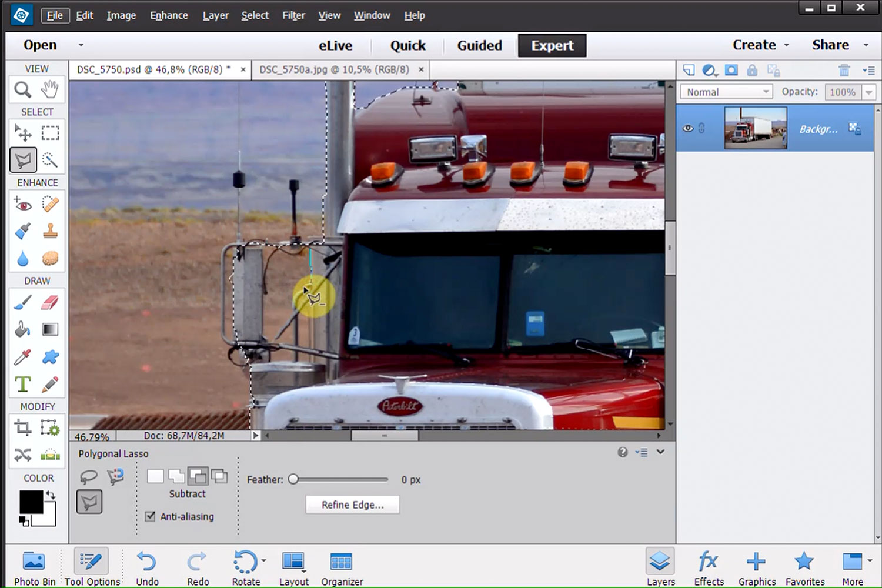Select the Rectangular Marquee tool

pos(51,133)
